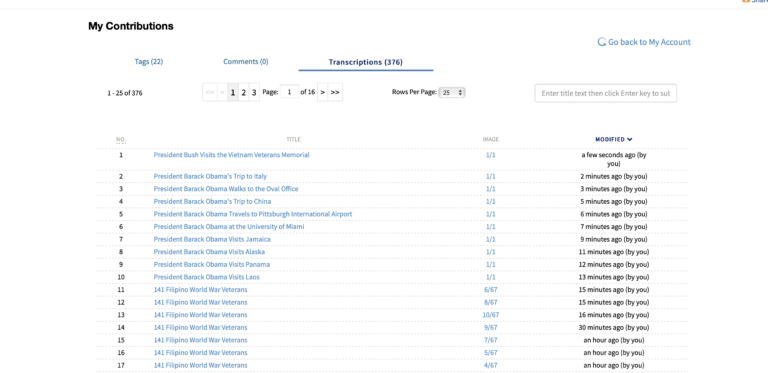Select page 2 in pagination
The width and height of the screenshot is (768, 373).
pos(243,92)
